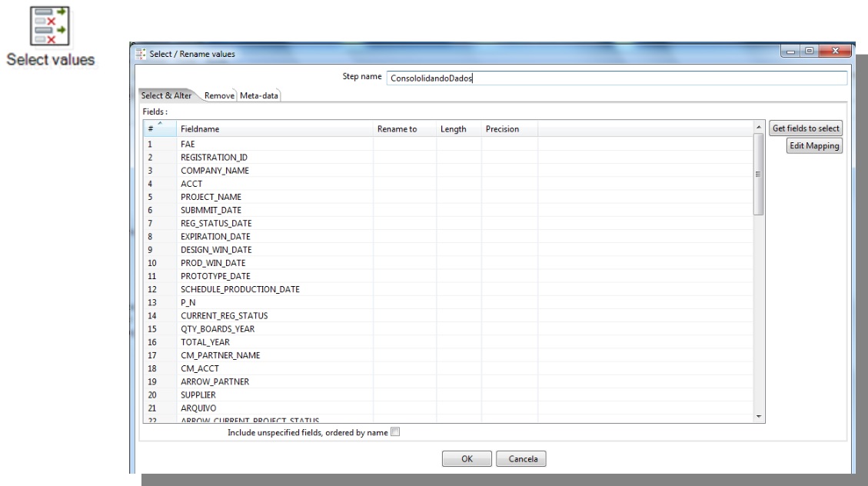Enable include unspecified fields checkbox

[x=395, y=432]
